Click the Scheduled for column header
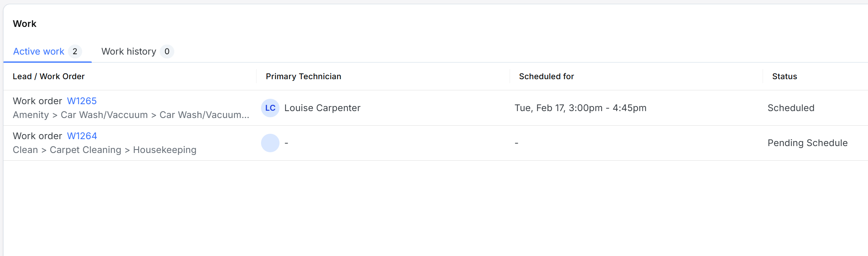Image resolution: width=868 pixels, height=256 pixels. pos(546,76)
